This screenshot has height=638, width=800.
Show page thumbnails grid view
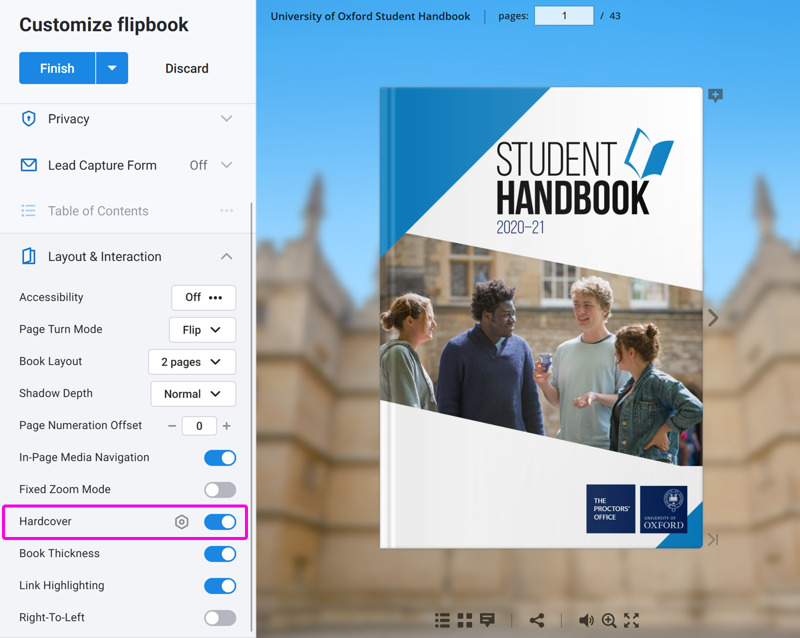pyautogui.click(x=465, y=621)
